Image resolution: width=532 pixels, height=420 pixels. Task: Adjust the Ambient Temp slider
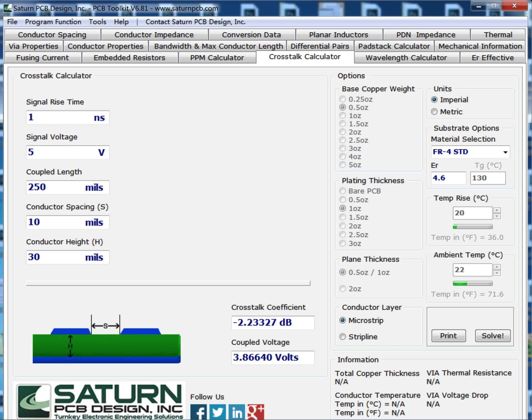pos(472,283)
